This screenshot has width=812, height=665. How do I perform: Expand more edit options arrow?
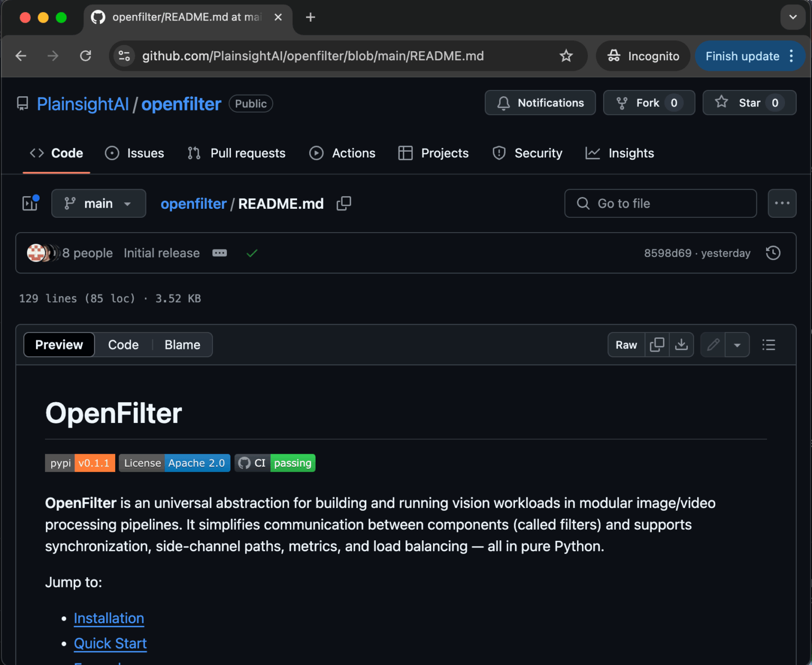[x=737, y=345]
